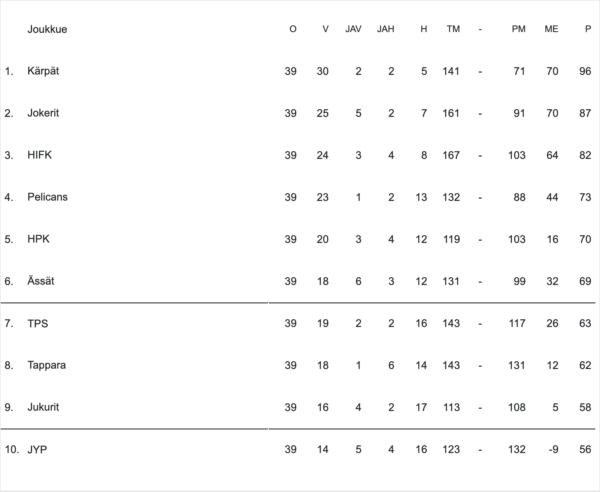Select the HPK team name

coord(38,239)
